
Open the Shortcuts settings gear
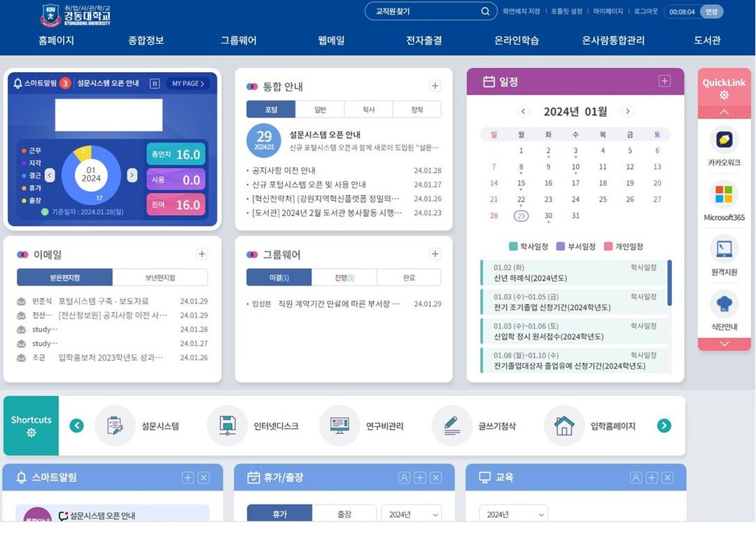pos(31,433)
